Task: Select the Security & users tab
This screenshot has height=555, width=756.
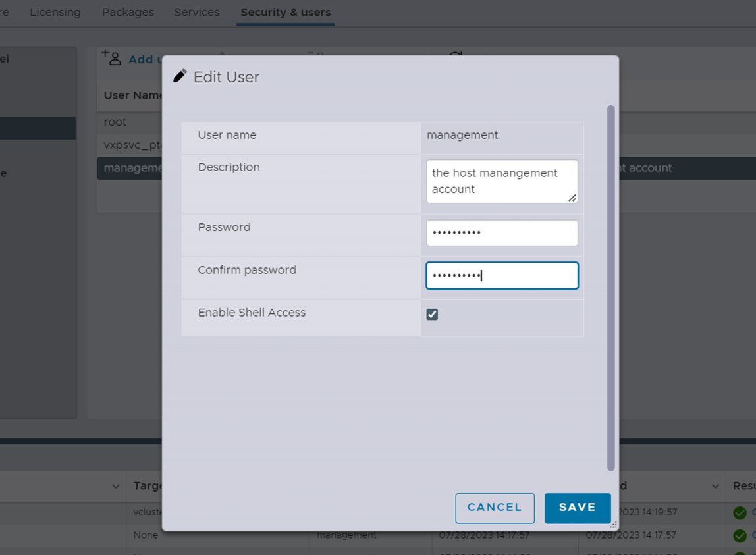Action: tap(285, 13)
